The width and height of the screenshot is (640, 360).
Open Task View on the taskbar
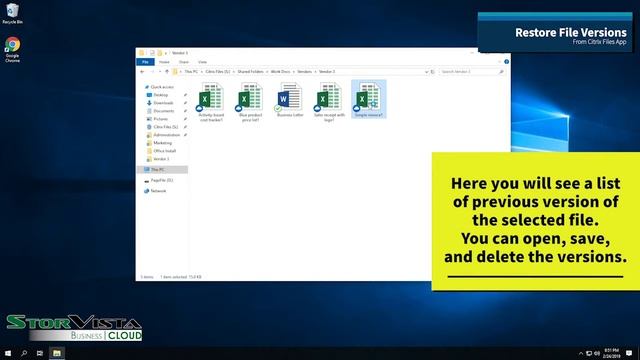point(40,353)
